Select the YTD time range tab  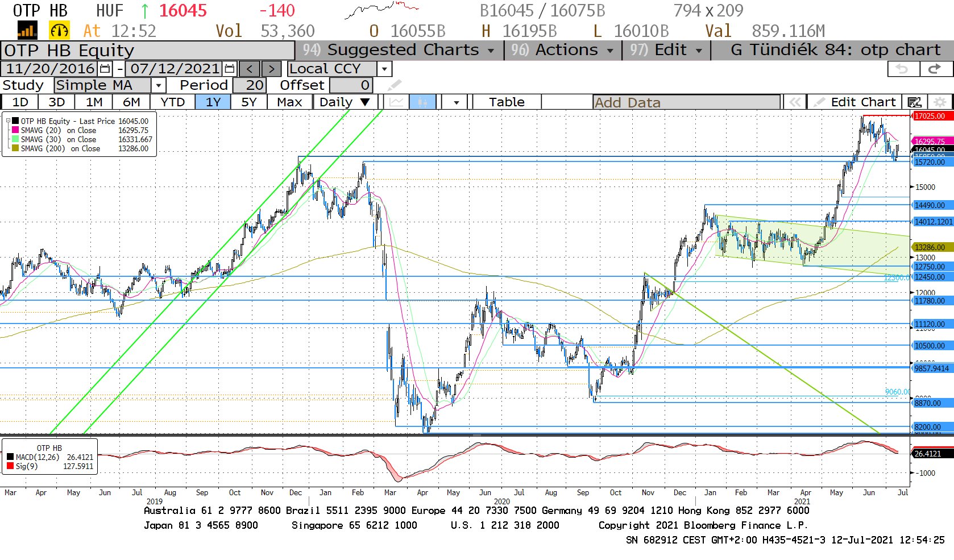tap(173, 102)
